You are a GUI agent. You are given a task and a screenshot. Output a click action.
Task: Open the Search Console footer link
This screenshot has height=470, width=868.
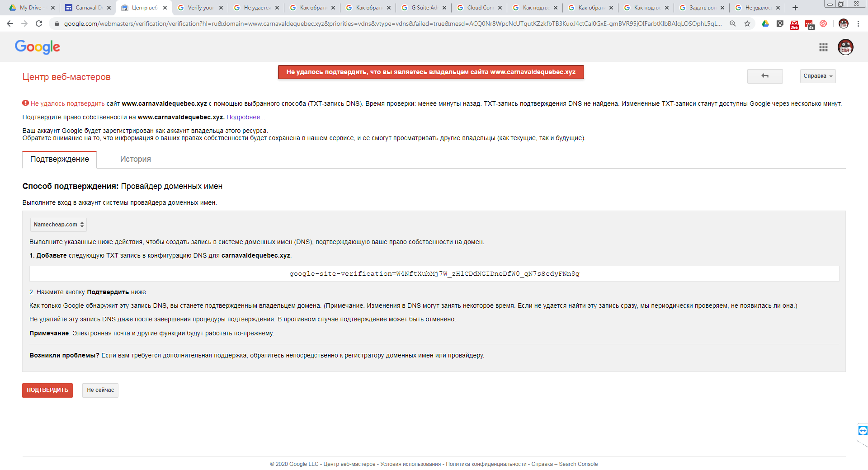coord(578,464)
